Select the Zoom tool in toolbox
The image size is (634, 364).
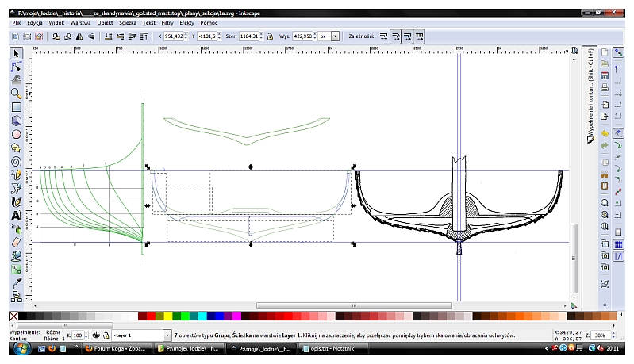pos(16,93)
